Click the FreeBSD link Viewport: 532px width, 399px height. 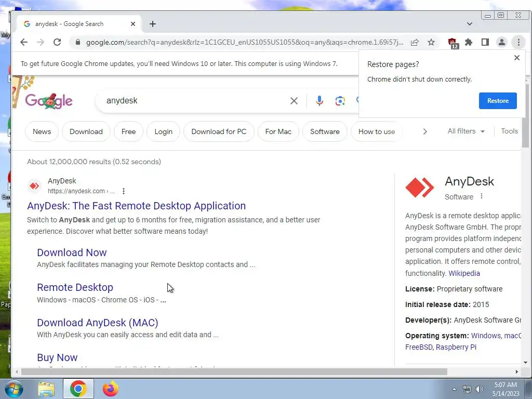419,348
